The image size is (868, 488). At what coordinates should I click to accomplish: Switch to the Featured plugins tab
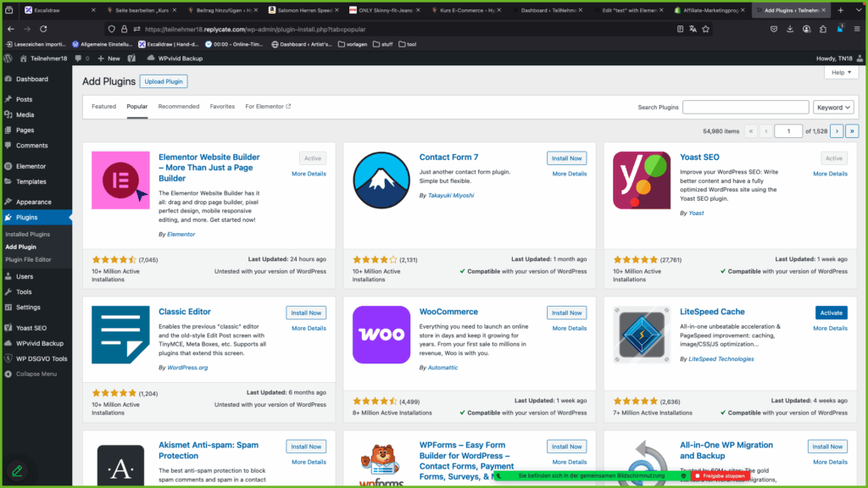click(103, 106)
